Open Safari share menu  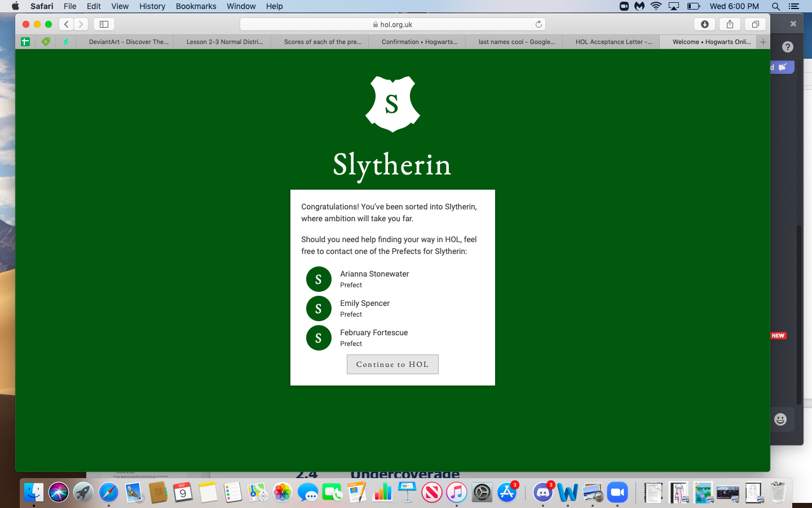coord(730,24)
